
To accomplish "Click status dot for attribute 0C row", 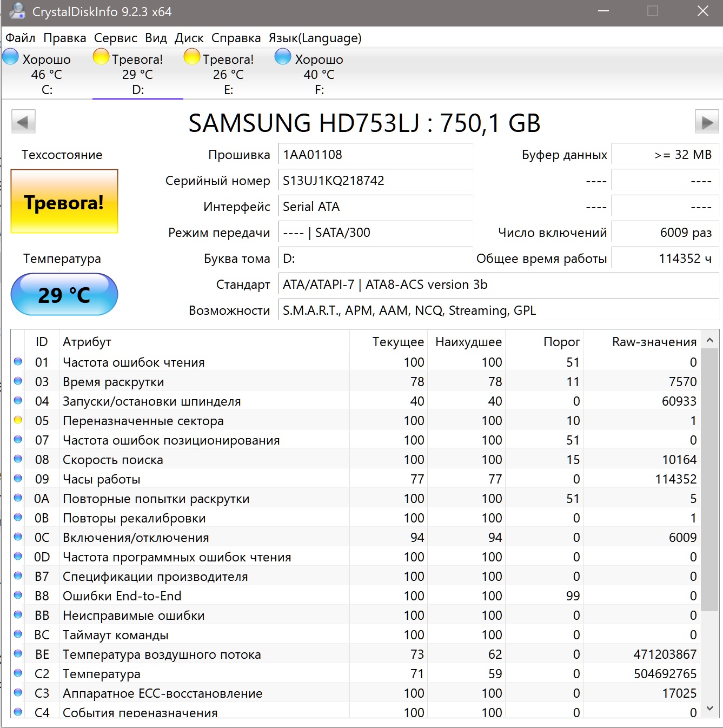I will point(18,537).
